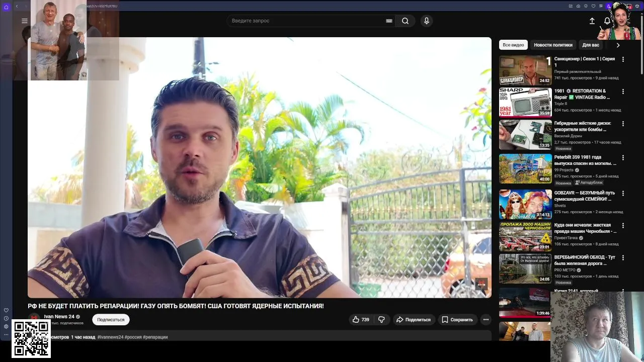Viewport: 644px width, 362px height.
Task: Open Opera sidebar history clock icon
Action: click(x=6, y=318)
